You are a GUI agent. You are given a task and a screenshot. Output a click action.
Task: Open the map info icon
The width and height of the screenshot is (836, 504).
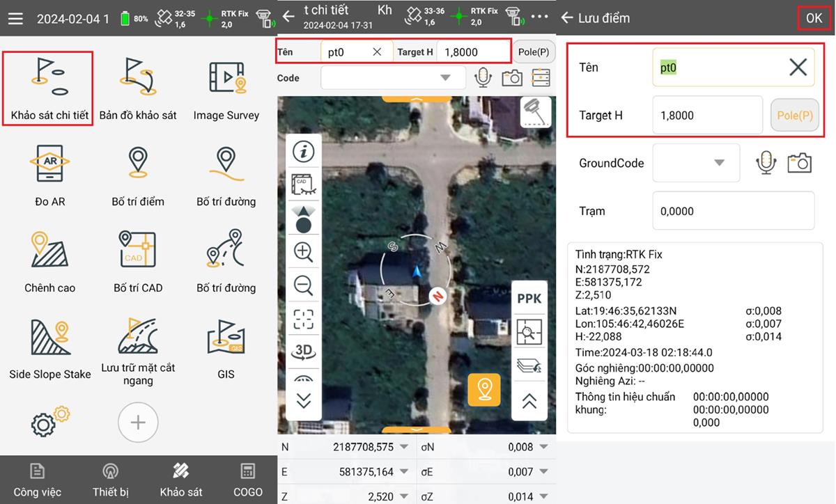[x=304, y=152]
